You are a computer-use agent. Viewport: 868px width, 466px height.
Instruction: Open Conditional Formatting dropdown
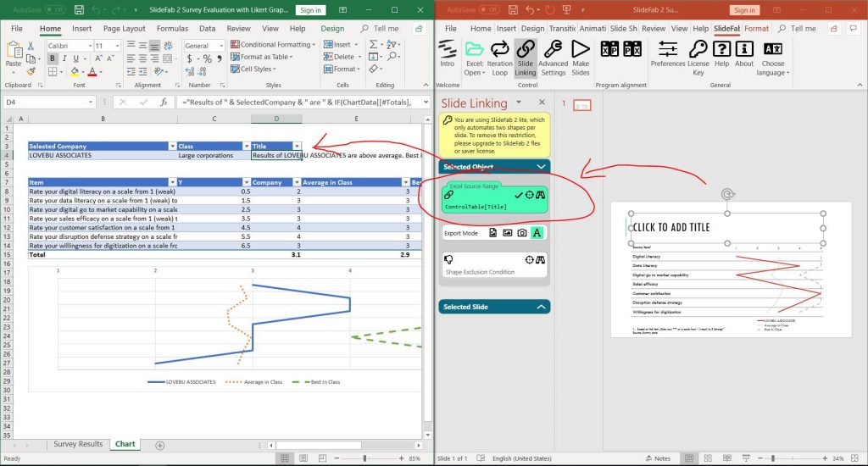[x=272, y=44]
